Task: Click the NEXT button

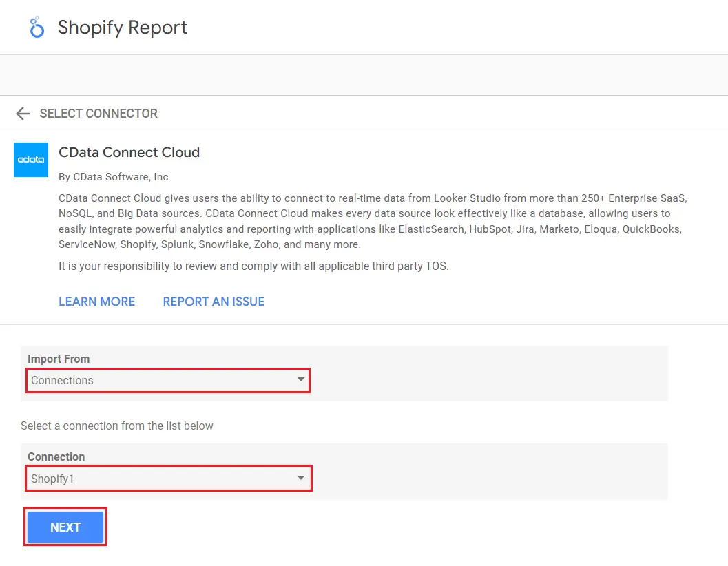Action: 65,527
